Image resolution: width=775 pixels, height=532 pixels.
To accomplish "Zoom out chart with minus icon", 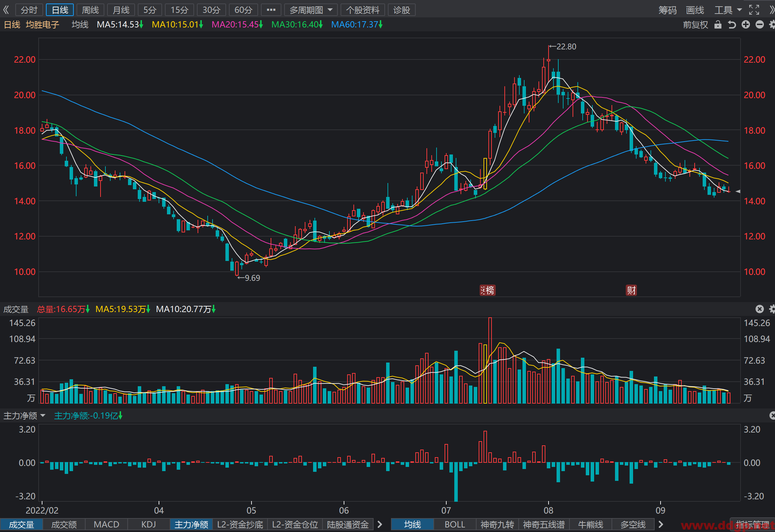I will [760, 24].
